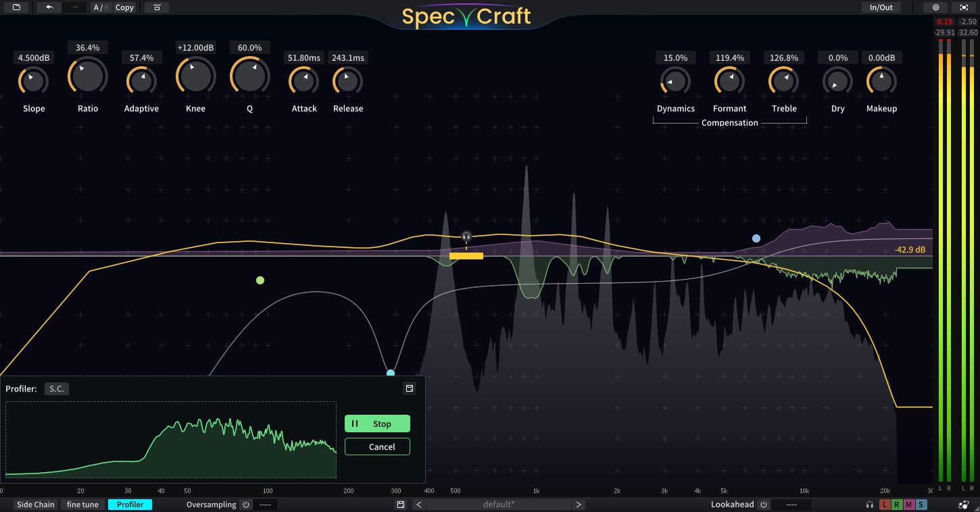Toggle the Lookahead power button
Image resolution: width=980 pixels, height=512 pixels.
point(764,505)
